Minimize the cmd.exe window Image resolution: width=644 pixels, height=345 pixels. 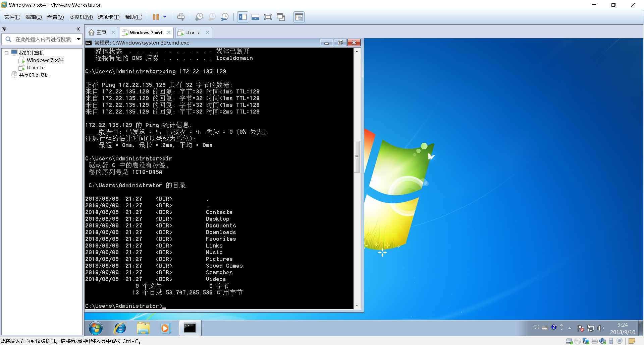[x=326, y=43]
